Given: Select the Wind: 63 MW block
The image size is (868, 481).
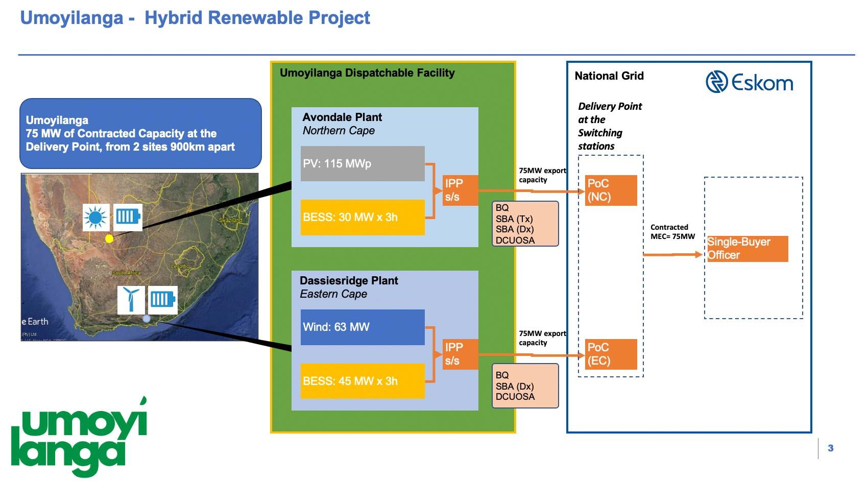Looking at the screenshot, I should (x=363, y=327).
